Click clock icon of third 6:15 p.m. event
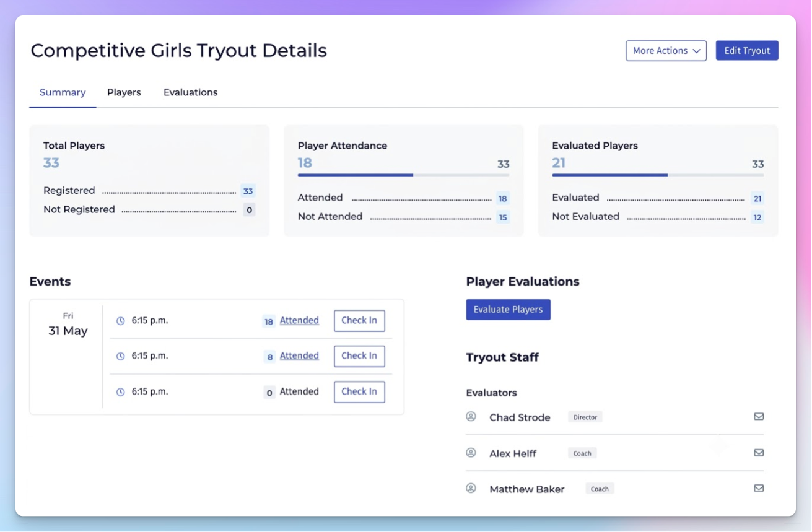Viewport: 812px width, 532px height. click(121, 392)
